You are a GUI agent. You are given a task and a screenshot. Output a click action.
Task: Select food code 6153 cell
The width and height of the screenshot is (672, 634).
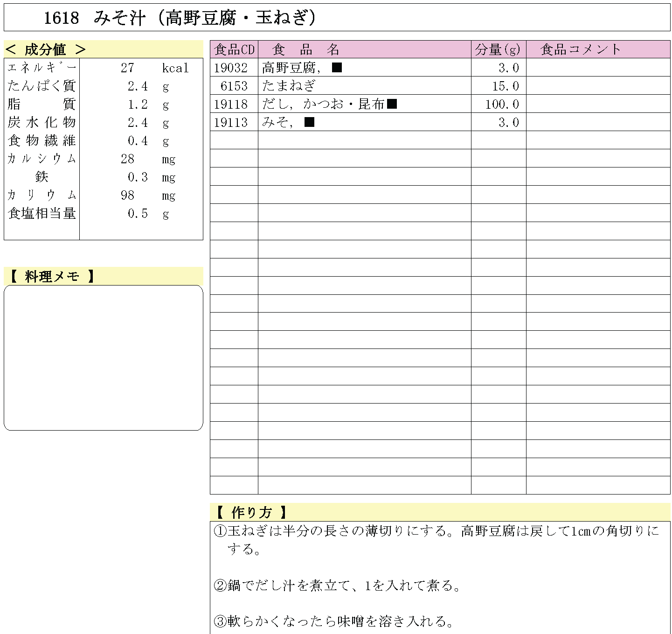234,86
